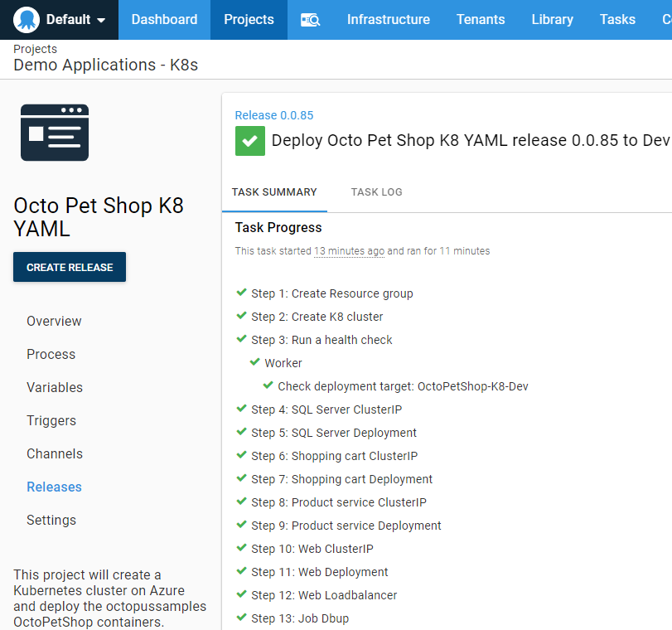Select Task Summary tab
Screen dimensions: 672x630
point(274,192)
